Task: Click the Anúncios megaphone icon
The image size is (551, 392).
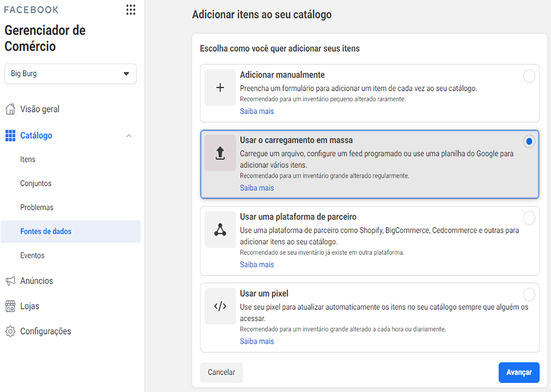Action: tap(10, 280)
